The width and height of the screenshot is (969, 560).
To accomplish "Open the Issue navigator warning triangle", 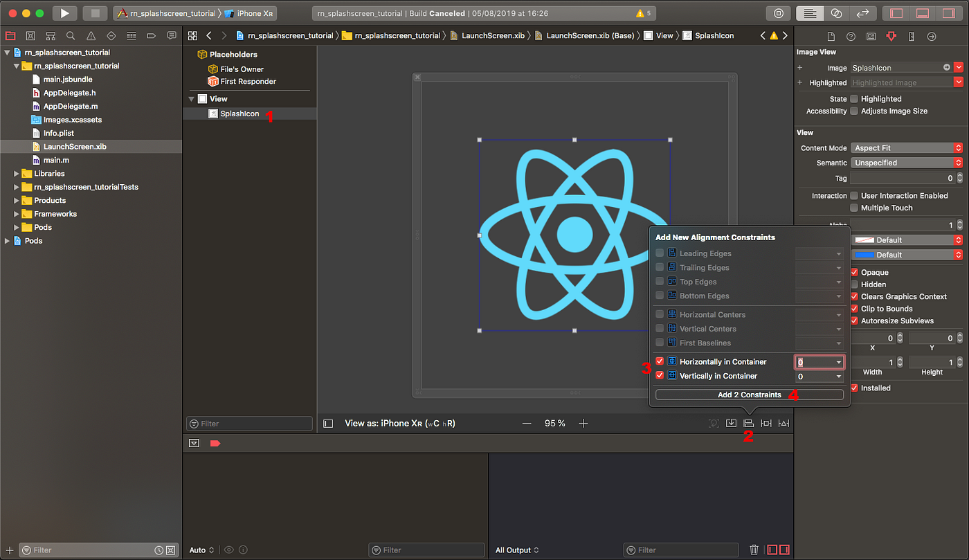I will pyautogui.click(x=90, y=35).
